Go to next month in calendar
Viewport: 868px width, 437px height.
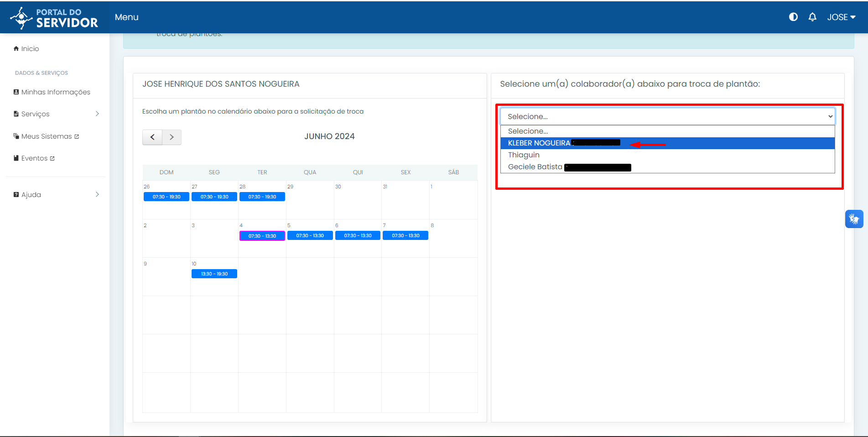(x=172, y=137)
